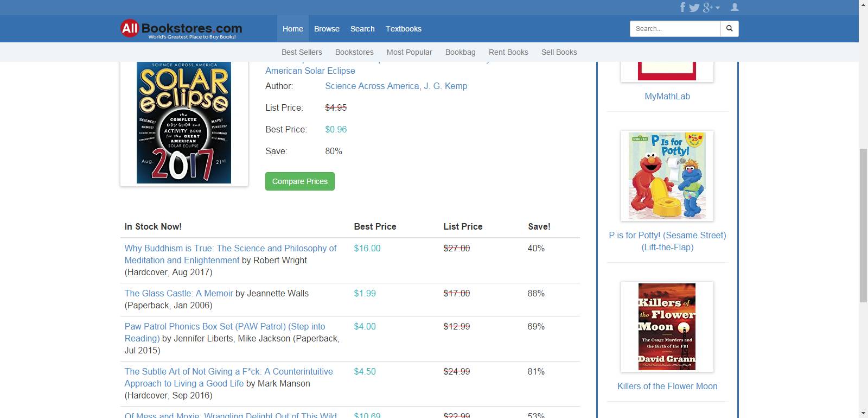Open the Rent Books section
Viewport: 868px width, 418px height.
click(x=508, y=52)
